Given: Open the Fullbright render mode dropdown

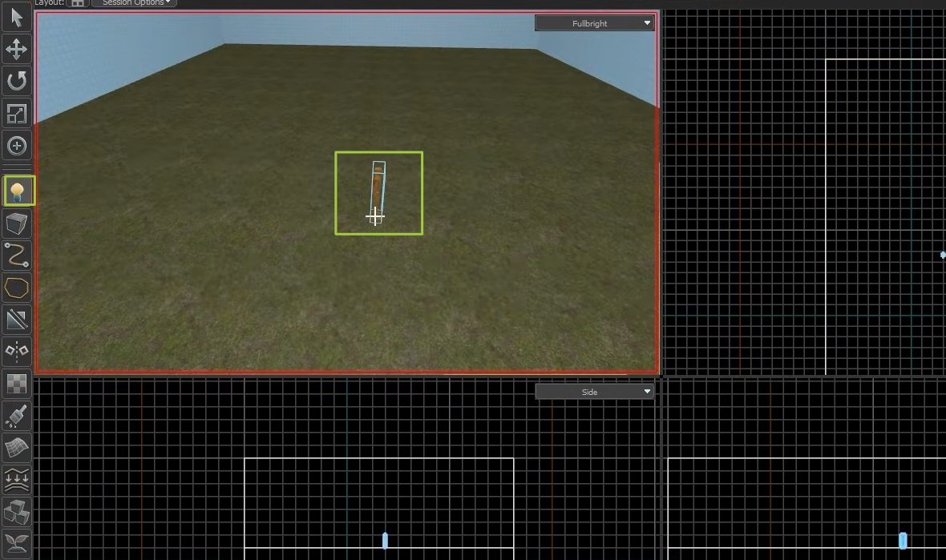Looking at the screenshot, I should click(594, 23).
